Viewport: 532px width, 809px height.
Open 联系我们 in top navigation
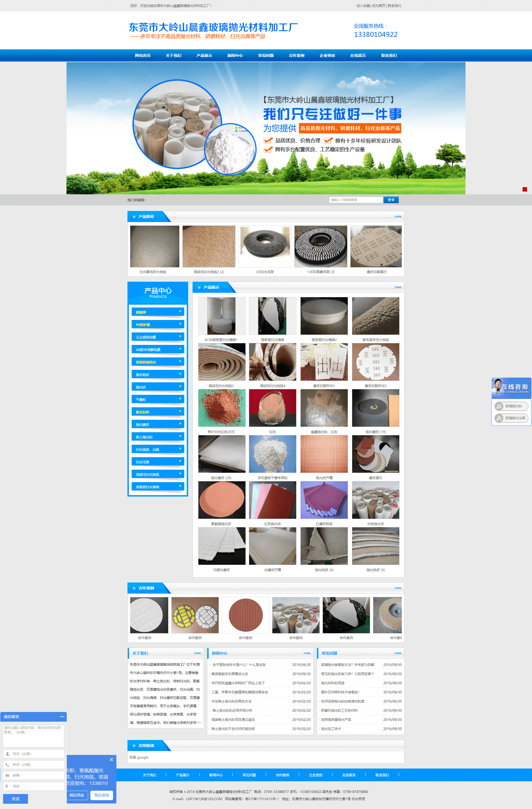pyautogui.click(x=389, y=55)
